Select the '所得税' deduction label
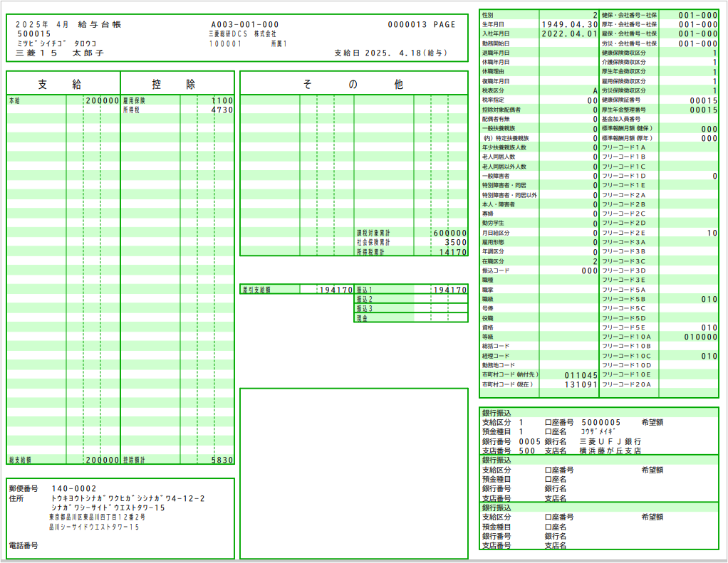The image size is (728, 563). click(131, 110)
